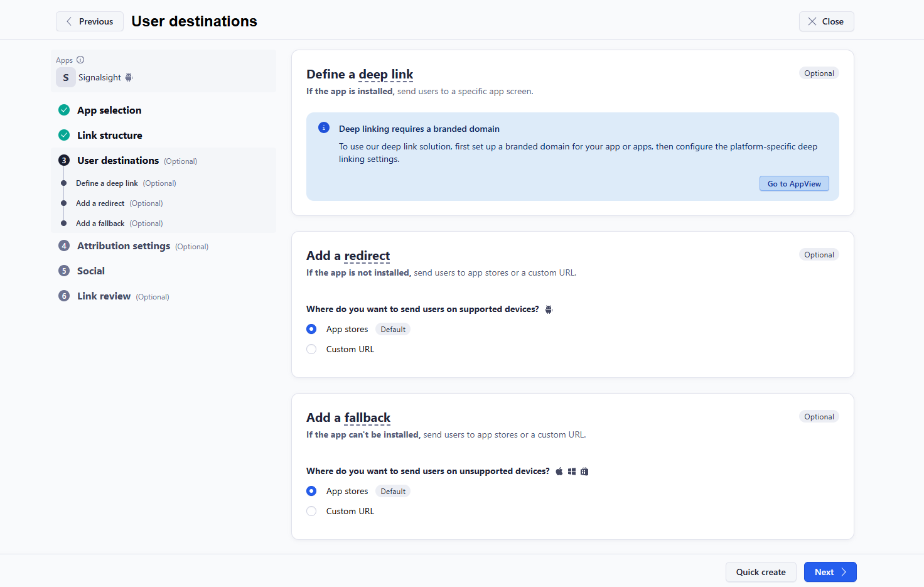This screenshot has width=924, height=587.
Task: Click the chevron arrow in Next button
Action: (x=844, y=572)
